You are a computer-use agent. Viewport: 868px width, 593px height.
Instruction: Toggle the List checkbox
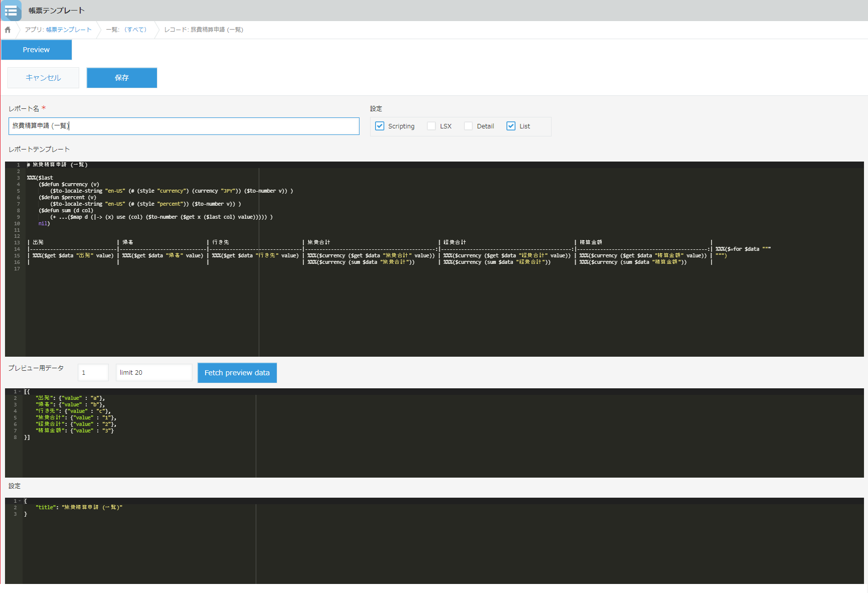click(x=511, y=126)
